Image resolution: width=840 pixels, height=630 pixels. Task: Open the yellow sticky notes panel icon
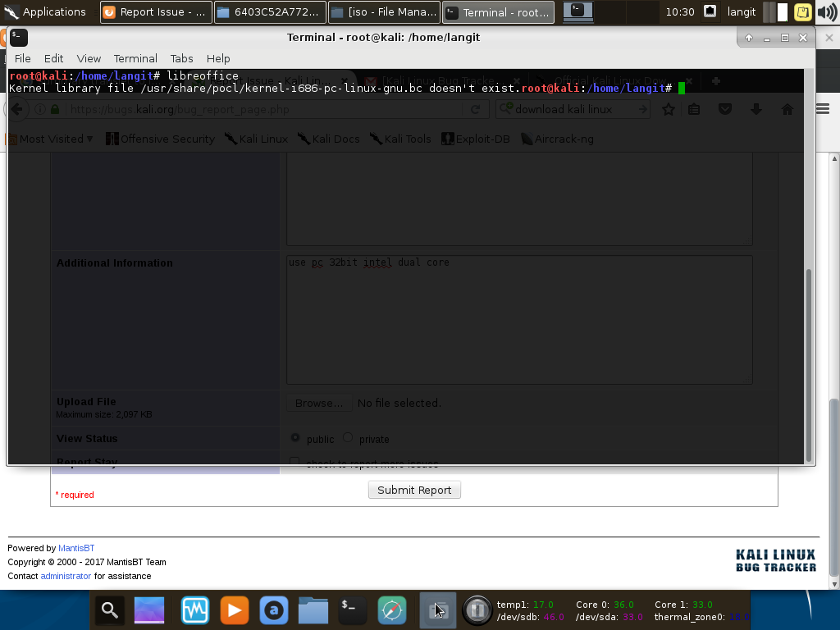(803, 12)
